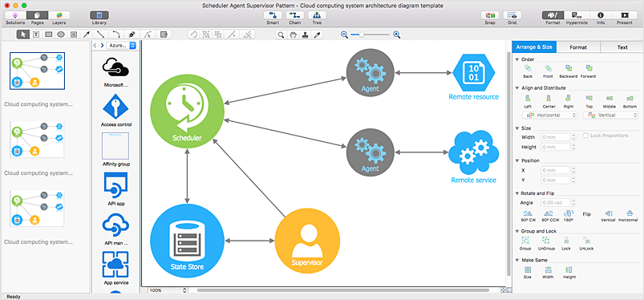Collapse the Make Same section

point(517,260)
